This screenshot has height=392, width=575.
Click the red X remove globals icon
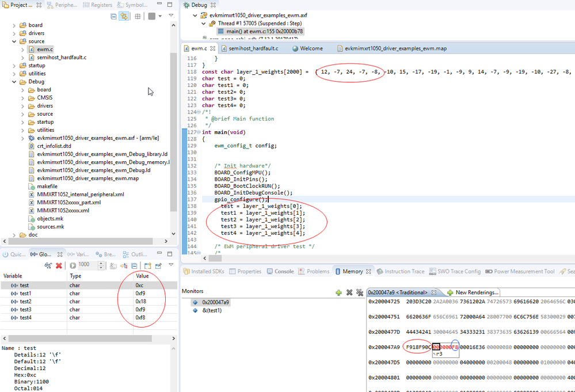(59, 265)
